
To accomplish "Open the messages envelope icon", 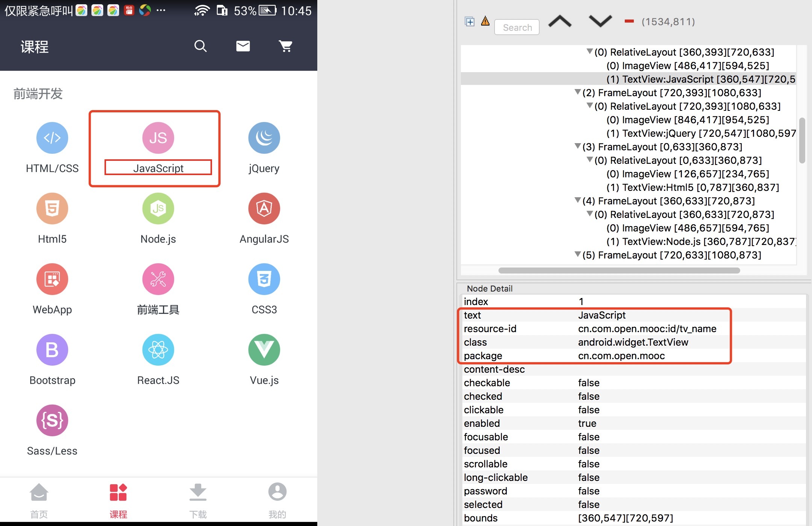I will [243, 46].
